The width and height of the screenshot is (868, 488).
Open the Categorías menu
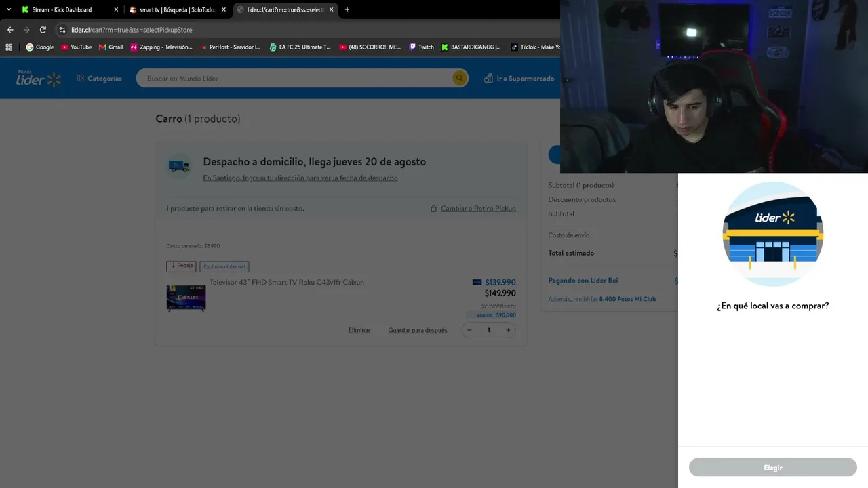100,79
